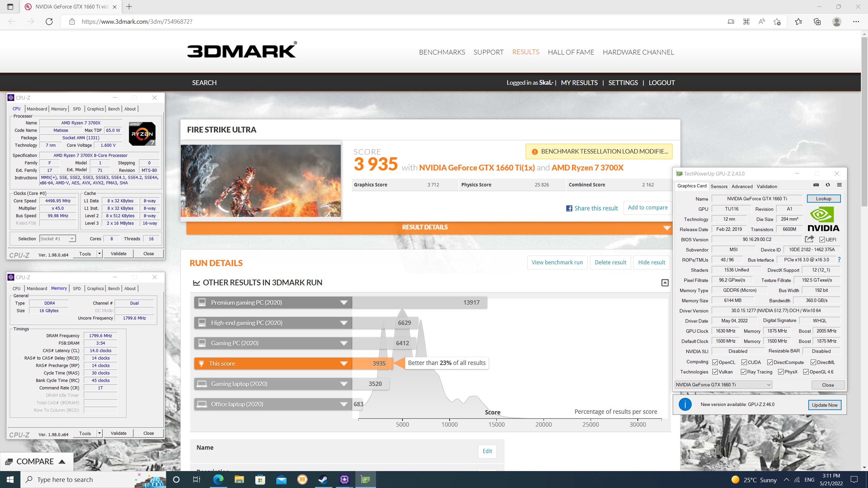The width and height of the screenshot is (868, 488).
Task: Click the GPU-Z screenshot camera icon
Action: (816, 185)
